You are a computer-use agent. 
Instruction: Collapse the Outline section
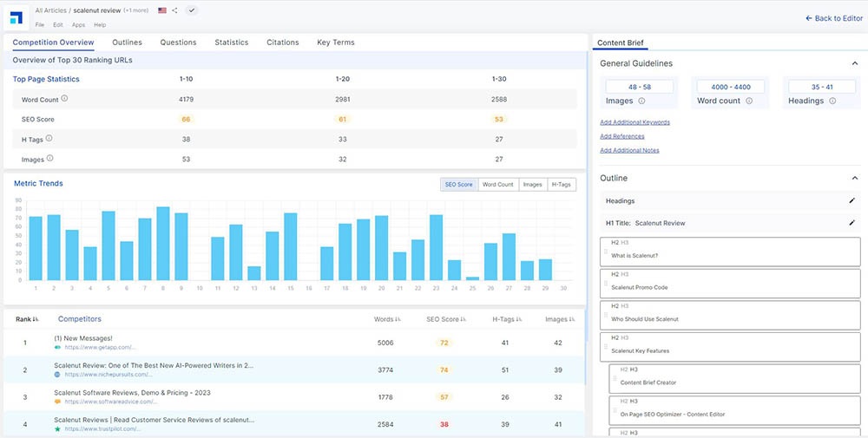[x=854, y=178]
